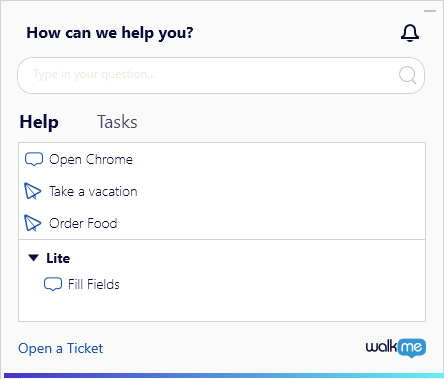Open the Open a Ticket link

[60, 348]
